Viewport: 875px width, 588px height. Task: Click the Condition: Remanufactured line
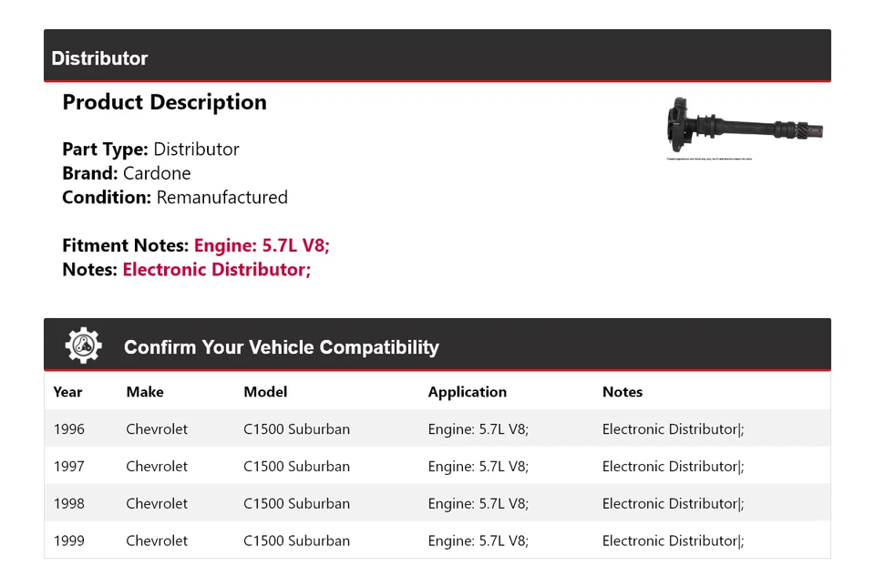175,197
